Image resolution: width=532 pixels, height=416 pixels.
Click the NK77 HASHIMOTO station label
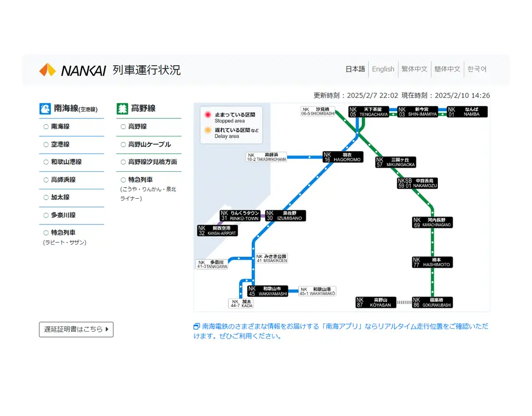(432, 262)
